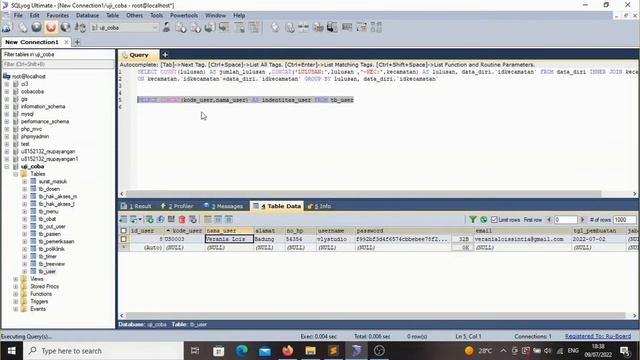The height and width of the screenshot is (360, 640).
Task: Duplicate current row icon in Table Data toolbar
Action: click(160, 220)
